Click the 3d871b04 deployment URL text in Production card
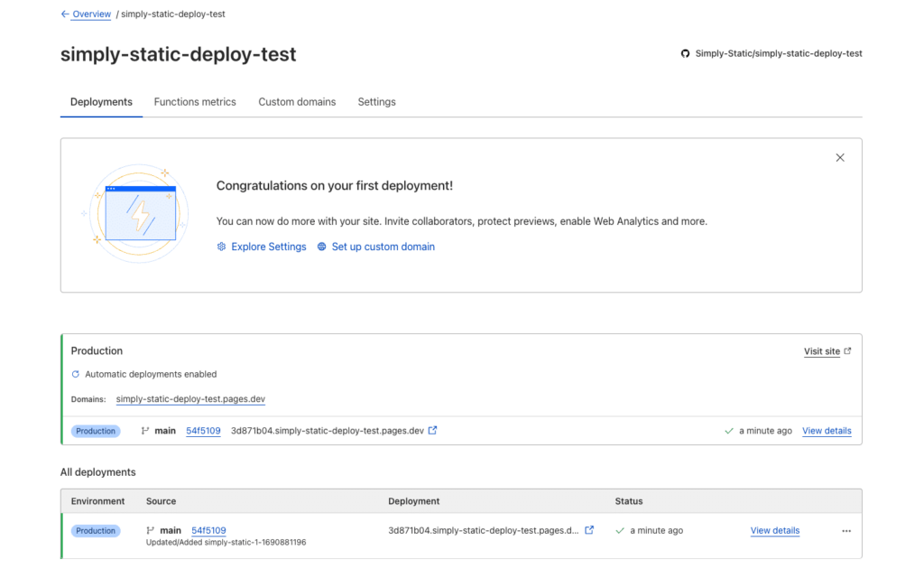Screen dimensions: 924x578 click(x=327, y=431)
